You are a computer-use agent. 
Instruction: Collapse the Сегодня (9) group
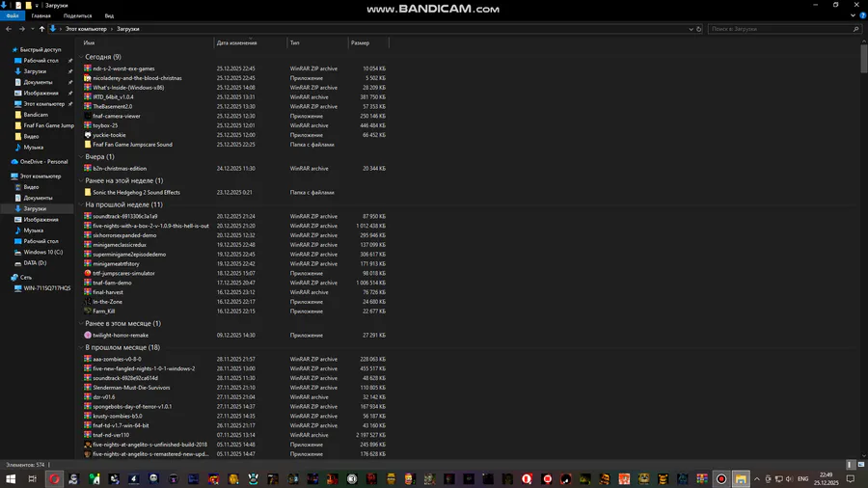(81, 57)
